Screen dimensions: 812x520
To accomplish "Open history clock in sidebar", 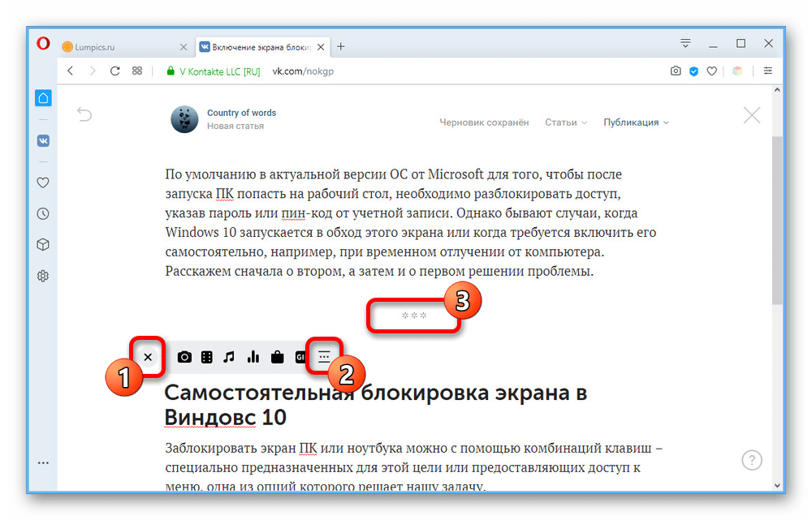I will click(44, 213).
